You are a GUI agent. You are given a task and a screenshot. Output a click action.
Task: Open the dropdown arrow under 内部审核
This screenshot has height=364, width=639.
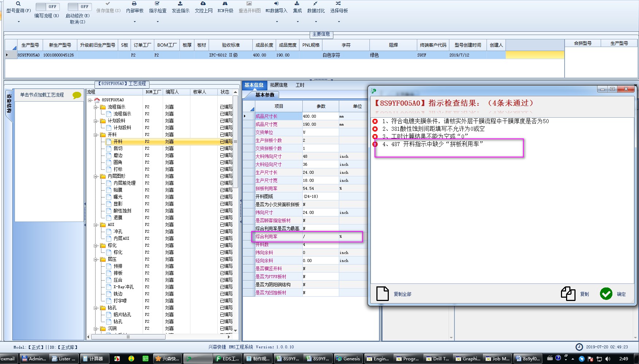point(135,22)
